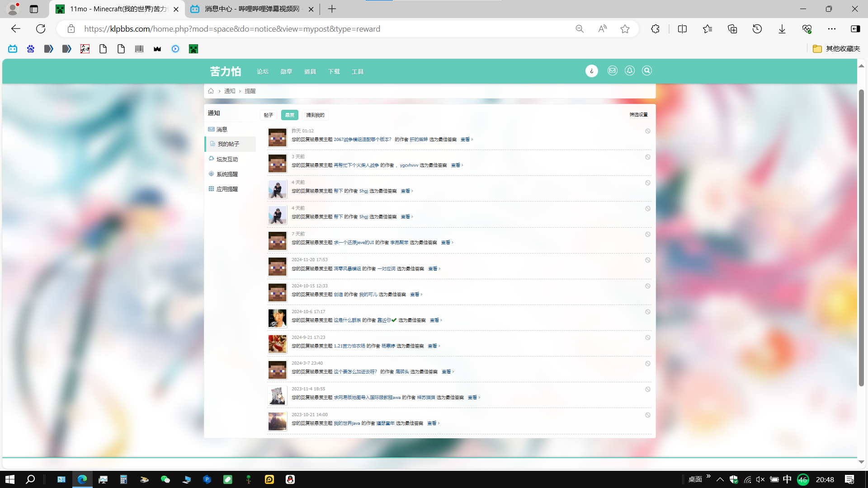Viewport: 868px width, 488px height.
Task: Open the bell notification icon in the site header
Action: 629,70
